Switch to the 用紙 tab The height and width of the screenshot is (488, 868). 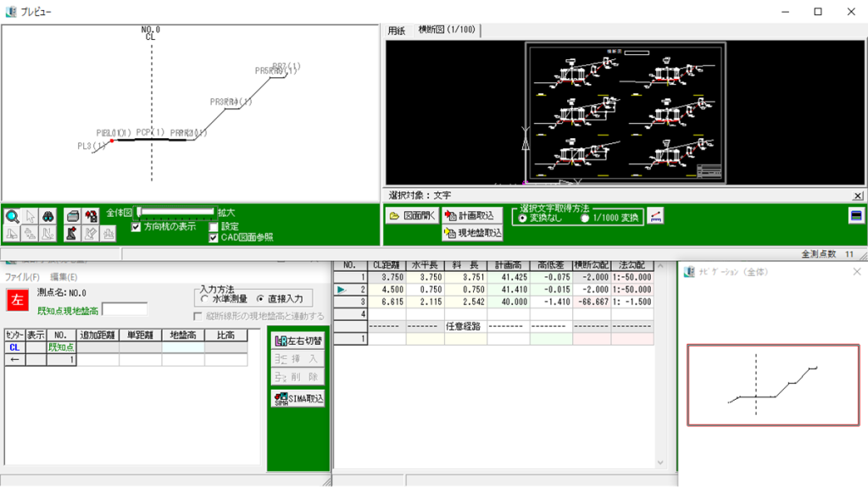[x=397, y=30]
